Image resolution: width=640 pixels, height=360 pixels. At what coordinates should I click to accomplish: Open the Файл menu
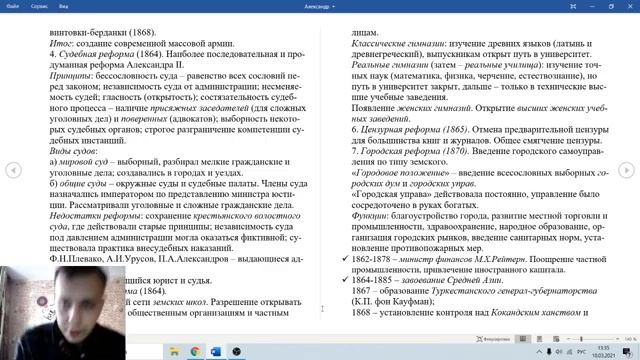[13, 6]
